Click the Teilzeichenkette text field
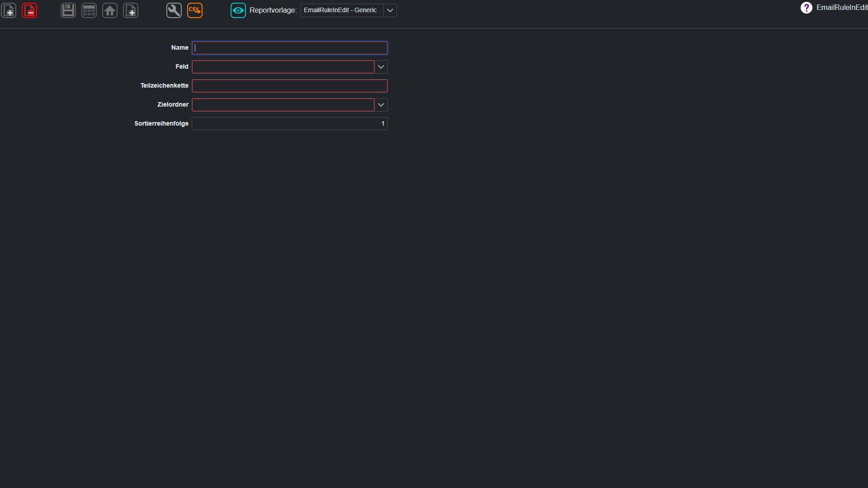Screen dimensions: 868x488 click(x=290, y=86)
